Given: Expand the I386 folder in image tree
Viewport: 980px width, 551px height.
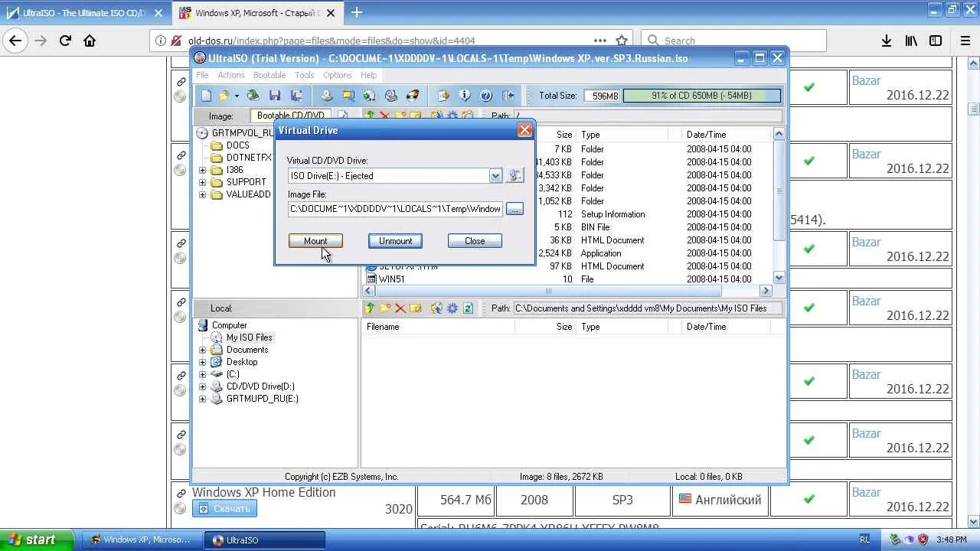Looking at the screenshot, I should 202,170.
